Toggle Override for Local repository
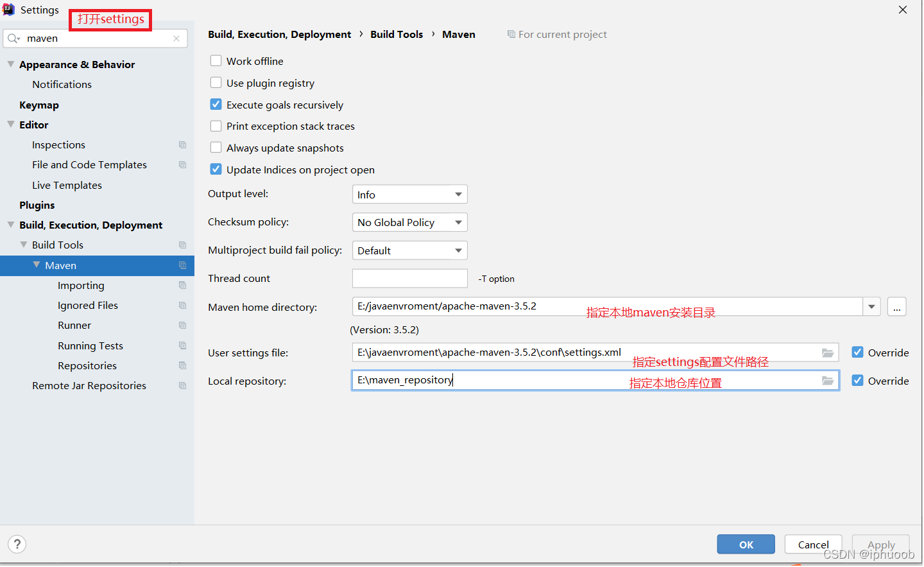 coord(857,381)
